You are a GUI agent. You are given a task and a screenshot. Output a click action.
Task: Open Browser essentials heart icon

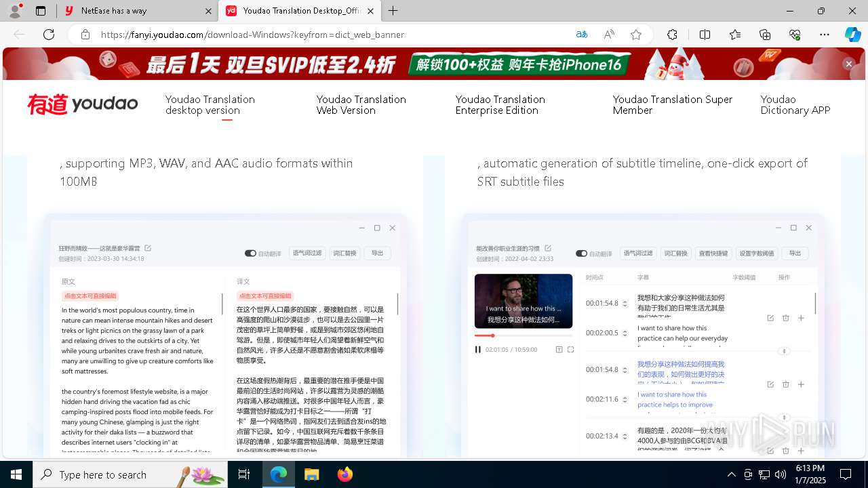(795, 35)
